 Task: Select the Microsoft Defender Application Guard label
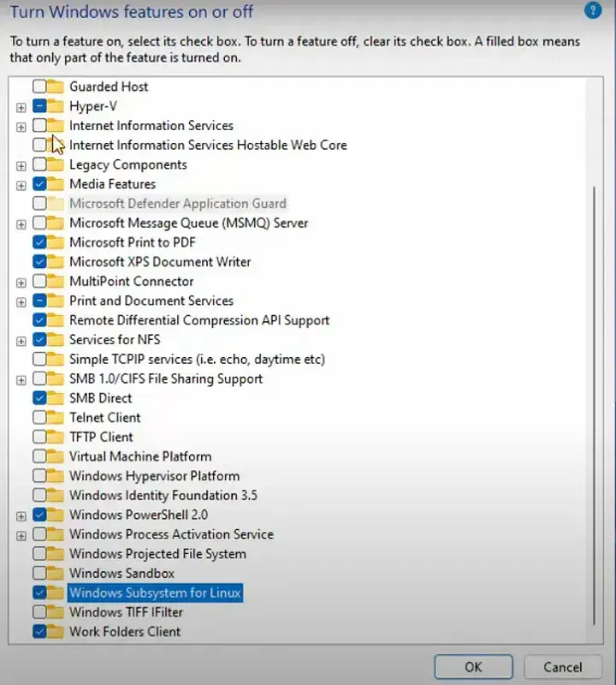(x=178, y=203)
